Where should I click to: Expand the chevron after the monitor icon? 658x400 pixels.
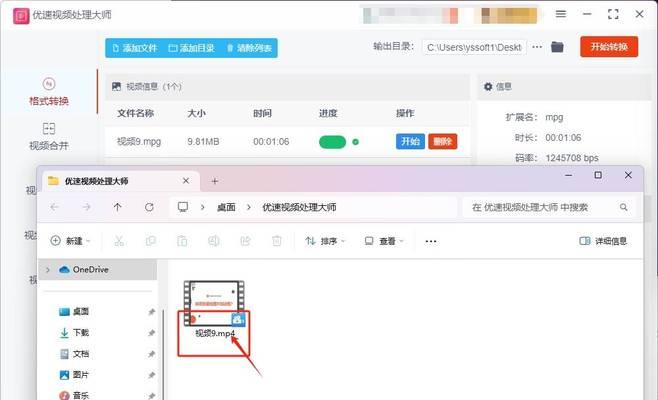click(203, 207)
